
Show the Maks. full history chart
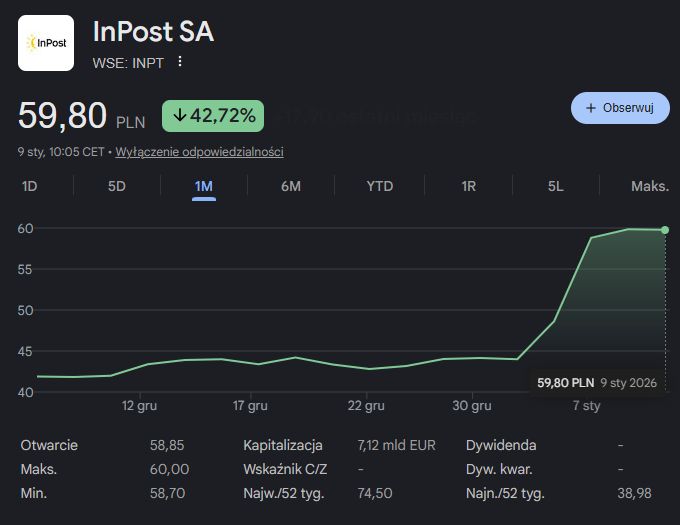click(x=649, y=186)
